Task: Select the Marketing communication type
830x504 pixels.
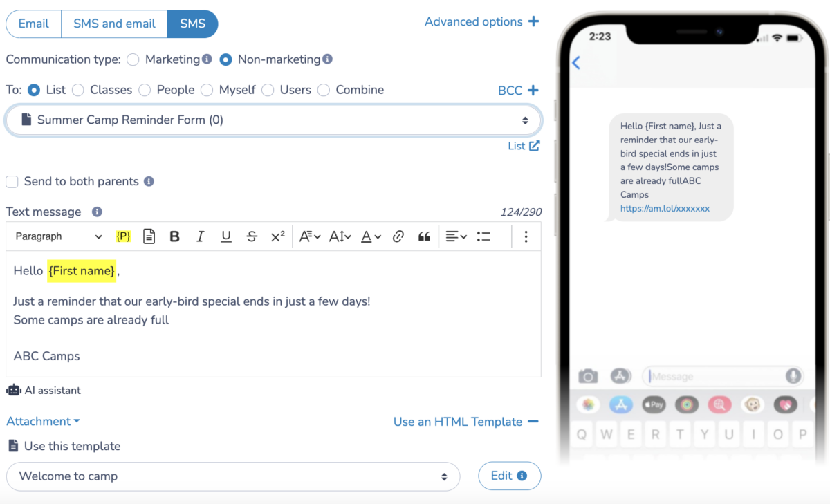Action: 133,59
